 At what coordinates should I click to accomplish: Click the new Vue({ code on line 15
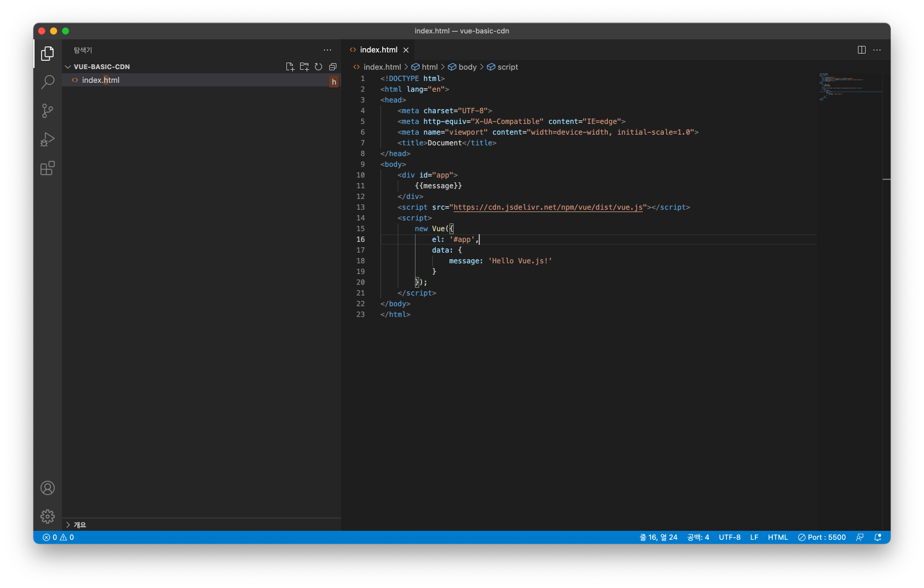point(434,229)
